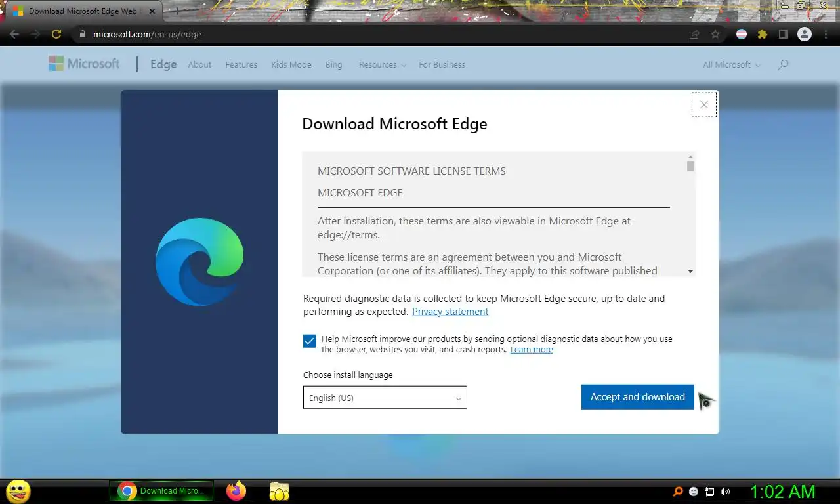
Task: Open the striped flag extension icon
Action: [x=742, y=34]
